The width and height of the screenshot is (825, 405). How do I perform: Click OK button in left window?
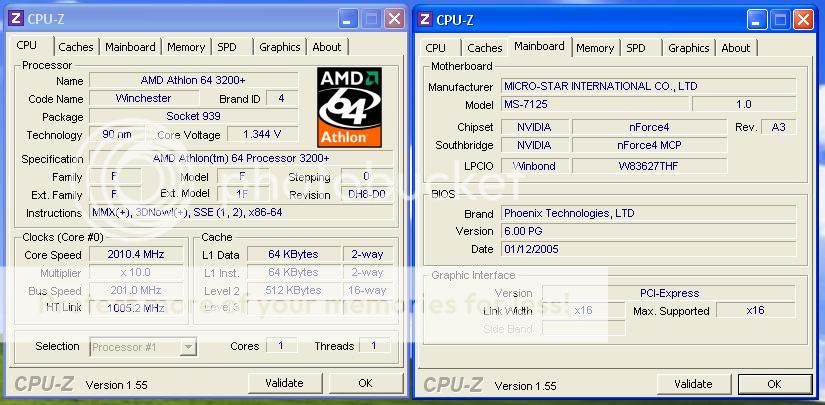[x=365, y=383]
